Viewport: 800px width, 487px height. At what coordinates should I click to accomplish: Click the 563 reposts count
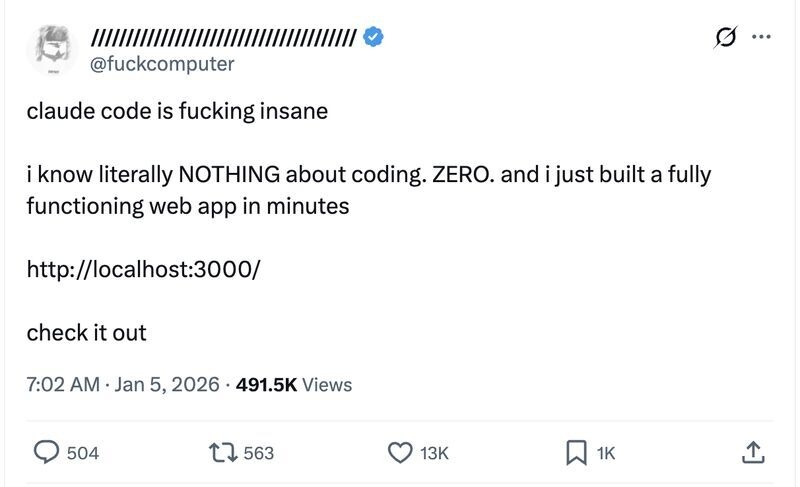(x=258, y=453)
